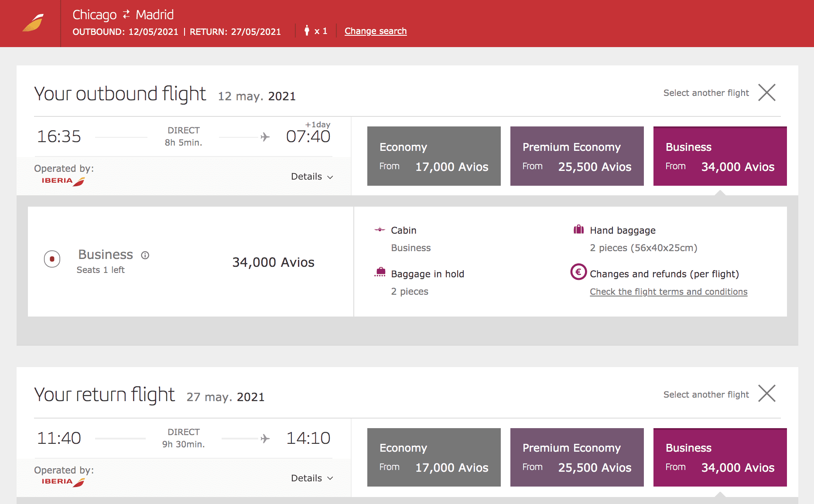Choose Economy fare tab for return flight
Viewport: 814px width, 504px height.
pyautogui.click(x=434, y=457)
